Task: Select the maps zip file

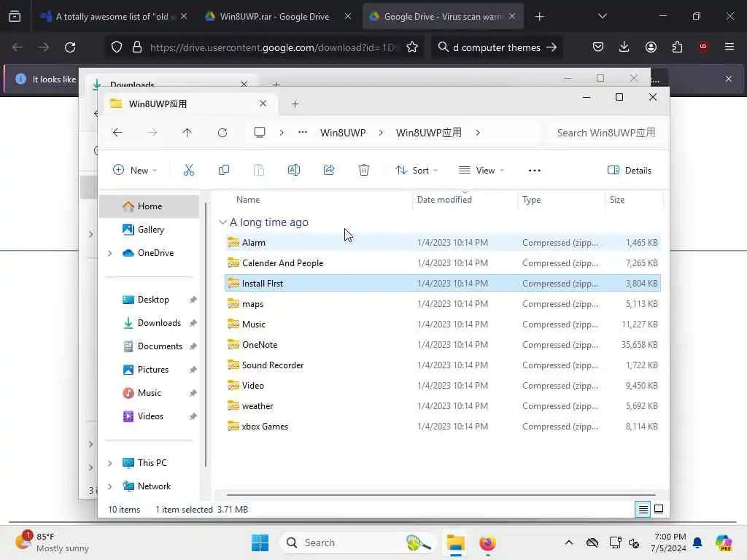Action: point(443,304)
